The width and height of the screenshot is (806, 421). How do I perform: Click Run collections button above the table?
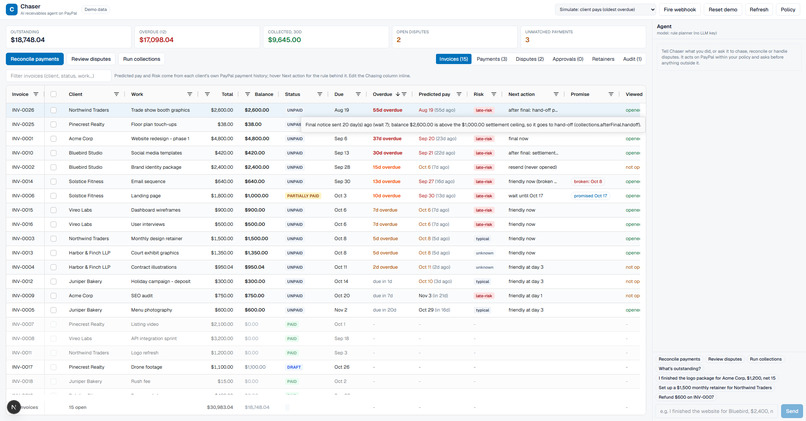(x=141, y=59)
